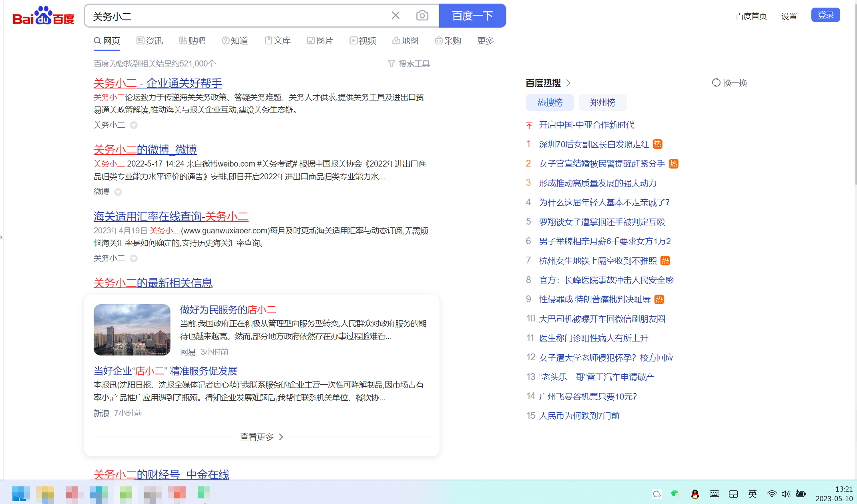The width and height of the screenshot is (857, 504).
Task: Expand the 微博 source dropdown arrow
Action: [118, 192]
